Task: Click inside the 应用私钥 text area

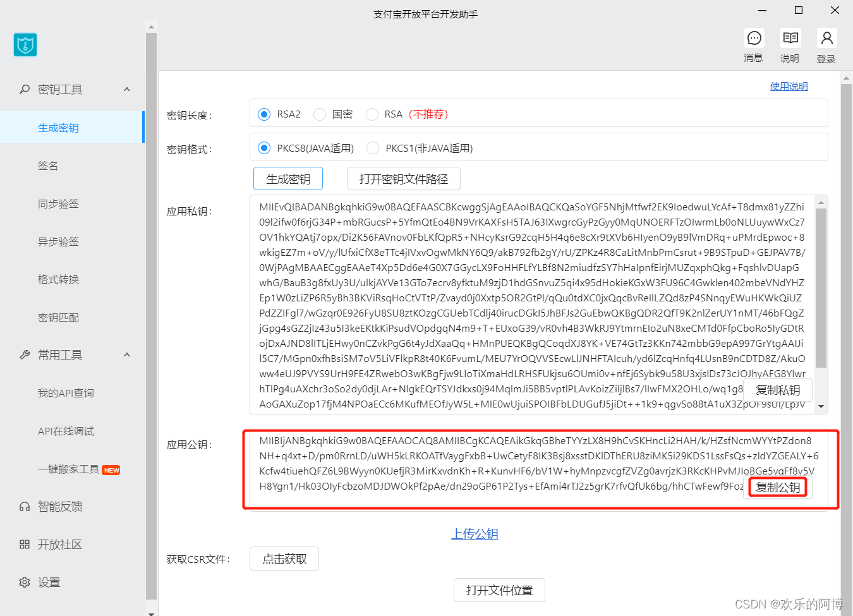Action: tap(532, 305)
